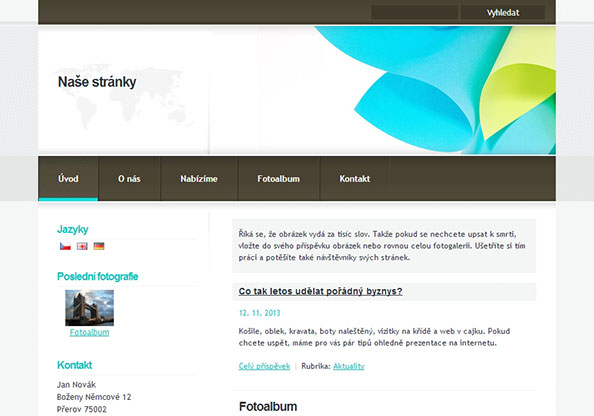Switch to English via UK flag icon

82,246
